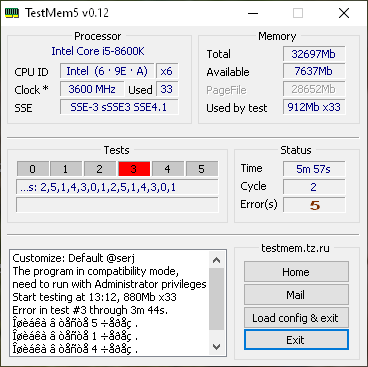368x367 pixels.
Task: Click log line 'Error in test #3 through 3m 44s.'
Action: pos(90,310)
